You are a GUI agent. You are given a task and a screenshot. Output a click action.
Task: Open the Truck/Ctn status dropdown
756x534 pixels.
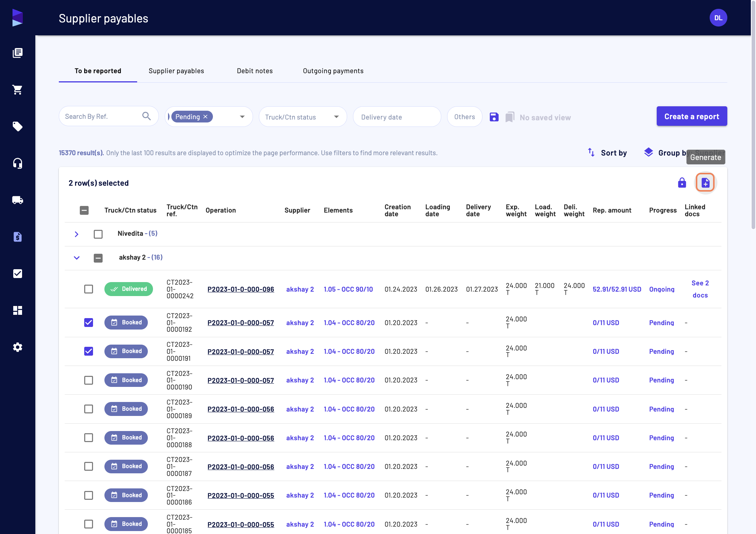303,117
